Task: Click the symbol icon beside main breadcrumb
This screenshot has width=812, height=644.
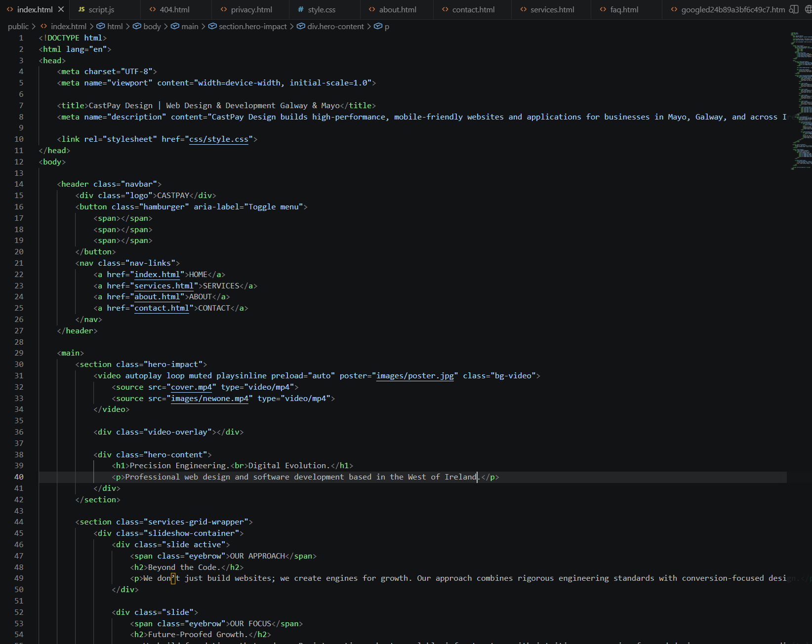Action: [x=175, y=26]
